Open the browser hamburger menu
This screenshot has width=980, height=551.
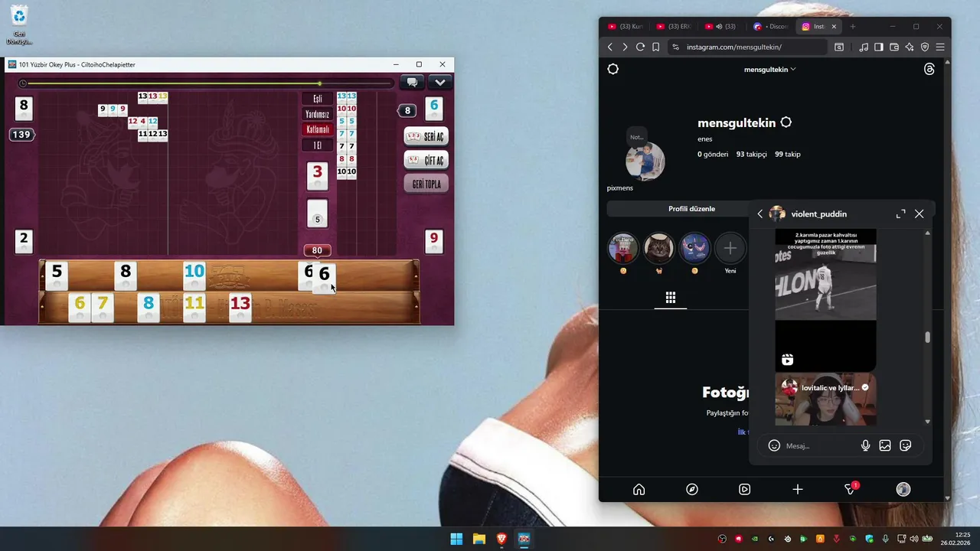click(940, 47)
